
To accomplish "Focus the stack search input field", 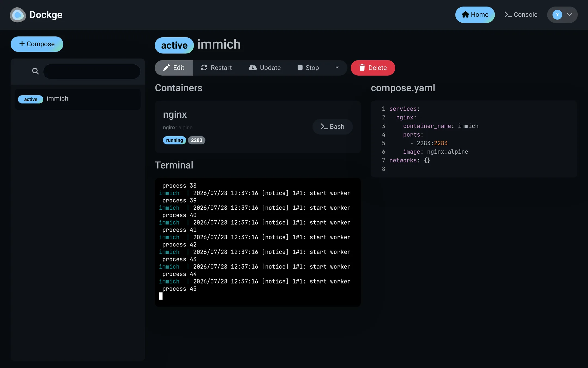I will pyautogui.click(x=92, y=71).
